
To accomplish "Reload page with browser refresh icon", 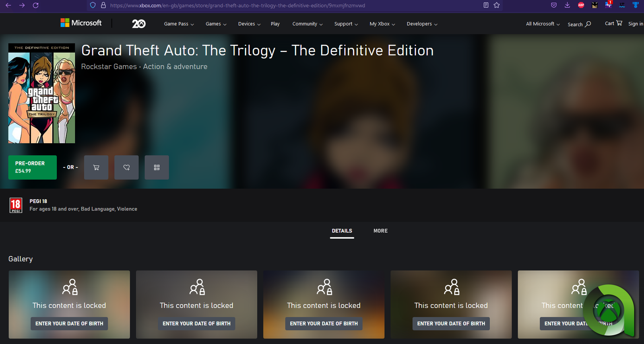I will [35, 5].
